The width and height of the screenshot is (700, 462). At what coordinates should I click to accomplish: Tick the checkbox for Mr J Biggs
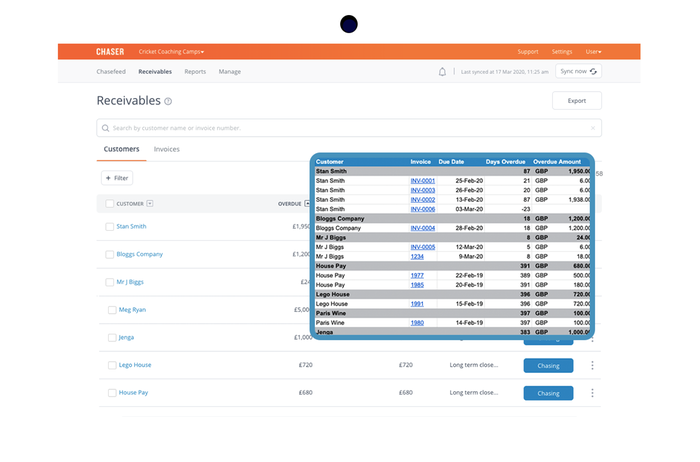[x=109, y=282]
